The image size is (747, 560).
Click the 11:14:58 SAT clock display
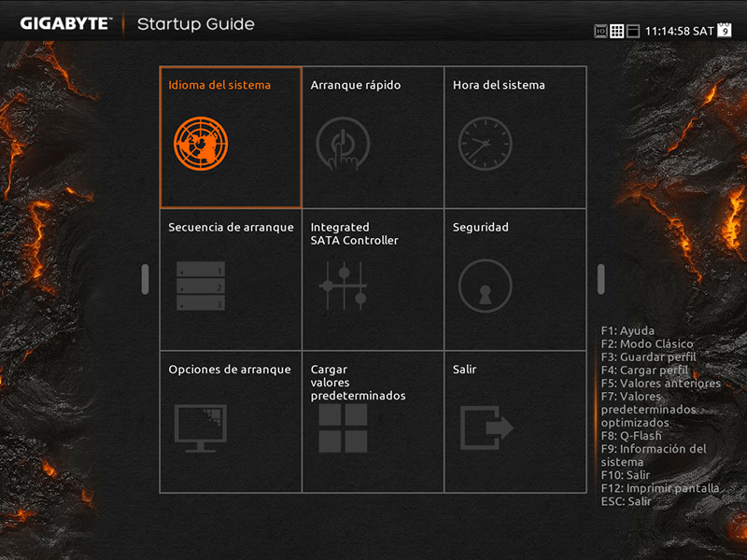coord(680,32)
